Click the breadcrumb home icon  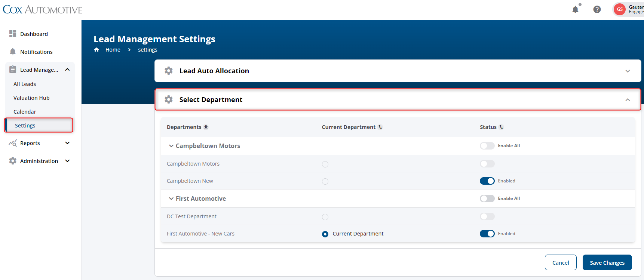[96, 50]
